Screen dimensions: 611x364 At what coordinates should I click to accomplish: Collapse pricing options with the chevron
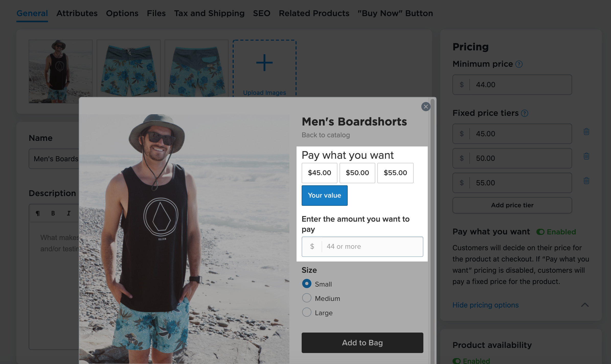point(585,305)
